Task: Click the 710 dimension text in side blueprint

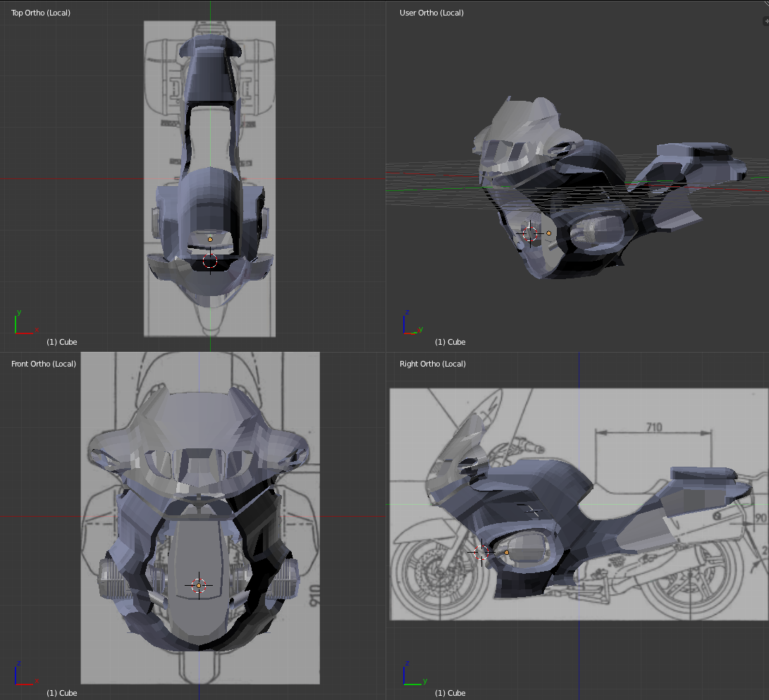Action: click(x=654, y=427)
